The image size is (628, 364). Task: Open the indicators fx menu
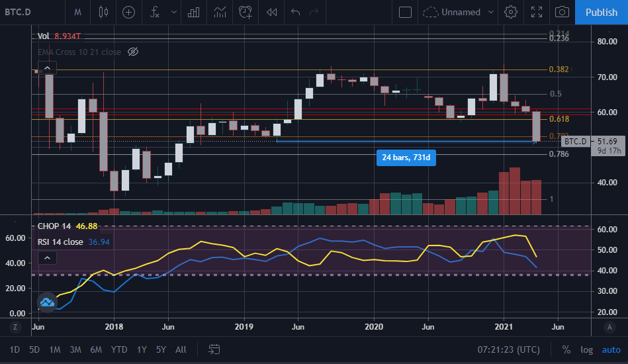tap(155, 12)
